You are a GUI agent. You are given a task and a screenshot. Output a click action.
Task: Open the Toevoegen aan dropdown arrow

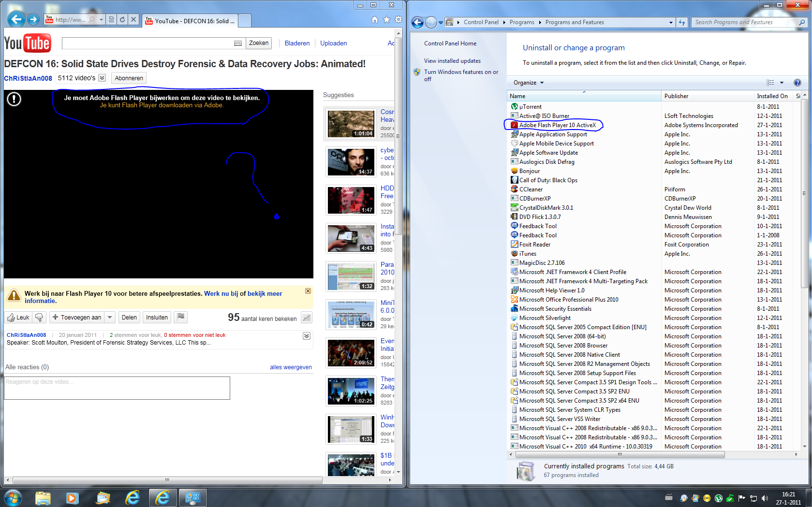(110, 318)
